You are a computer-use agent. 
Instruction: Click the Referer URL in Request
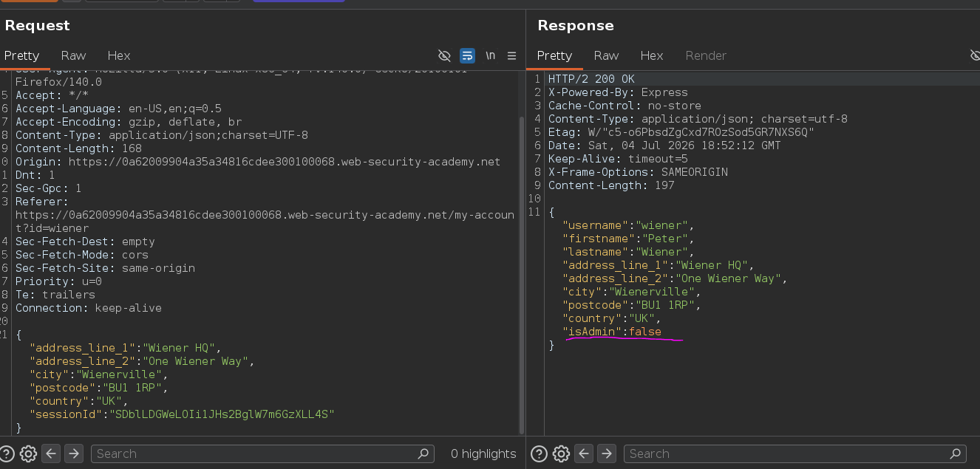[x=265, y=222]
